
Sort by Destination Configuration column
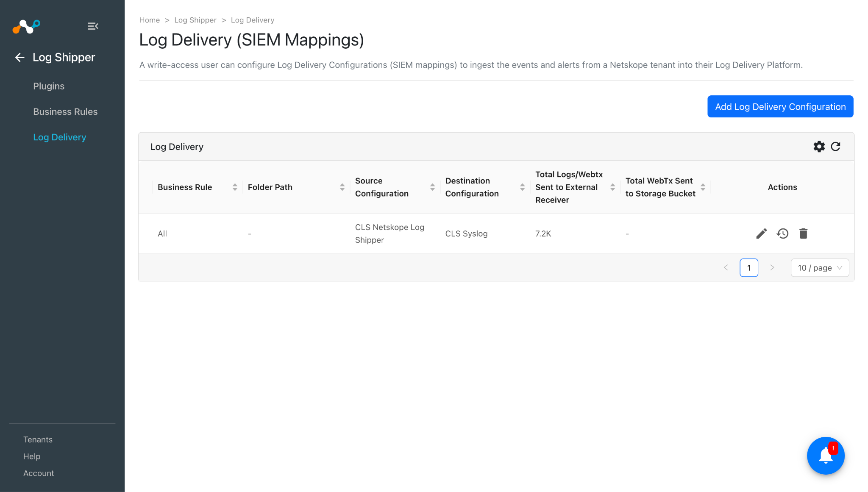pos(522,187)
